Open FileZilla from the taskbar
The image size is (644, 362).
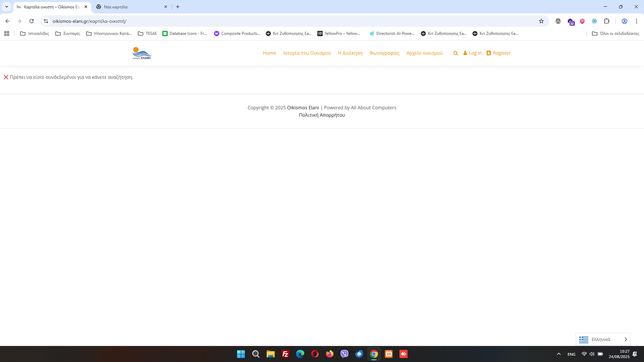click(x=285, y=354)
